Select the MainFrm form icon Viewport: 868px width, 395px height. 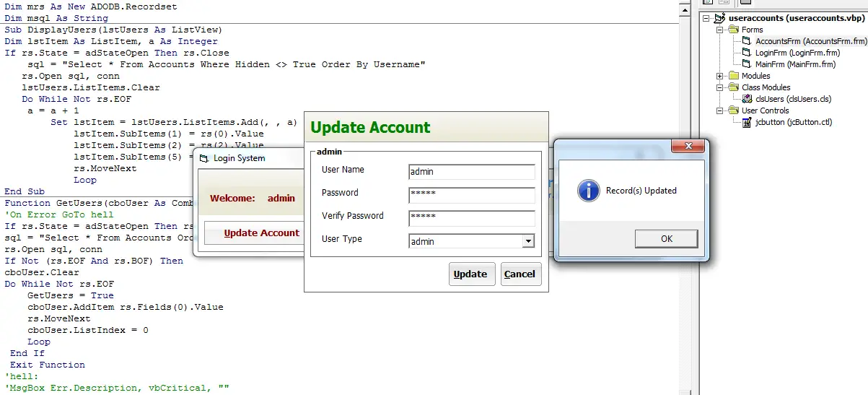point(747,64)
